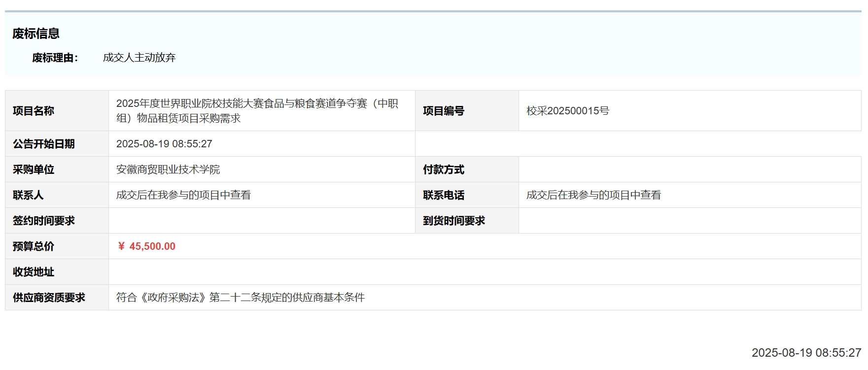This screenshot has width=868, height=370.
Task: Click the 签约时间要求 header cell
Action: (x=44, y=221)
